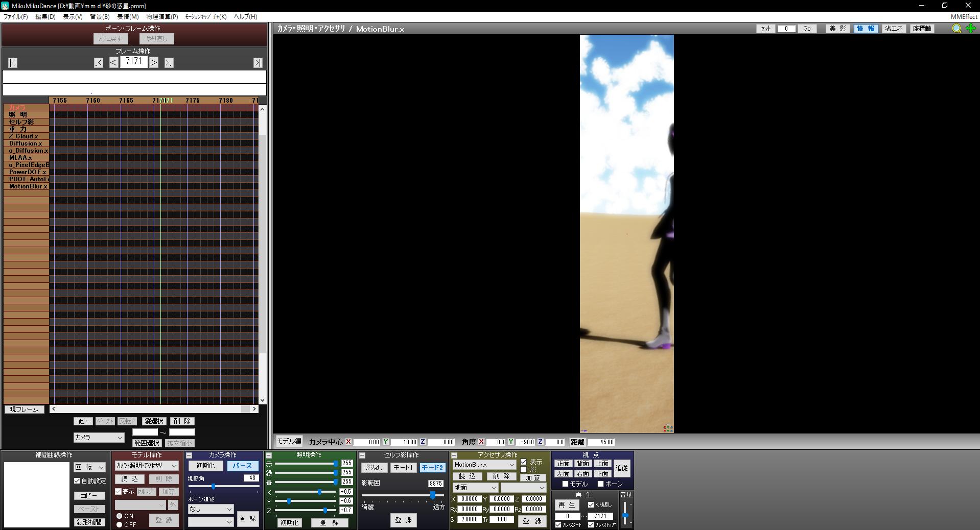Click the 背面 back view button
The width and height of the screenshot is (980, 530).
[x=583, y=464]
